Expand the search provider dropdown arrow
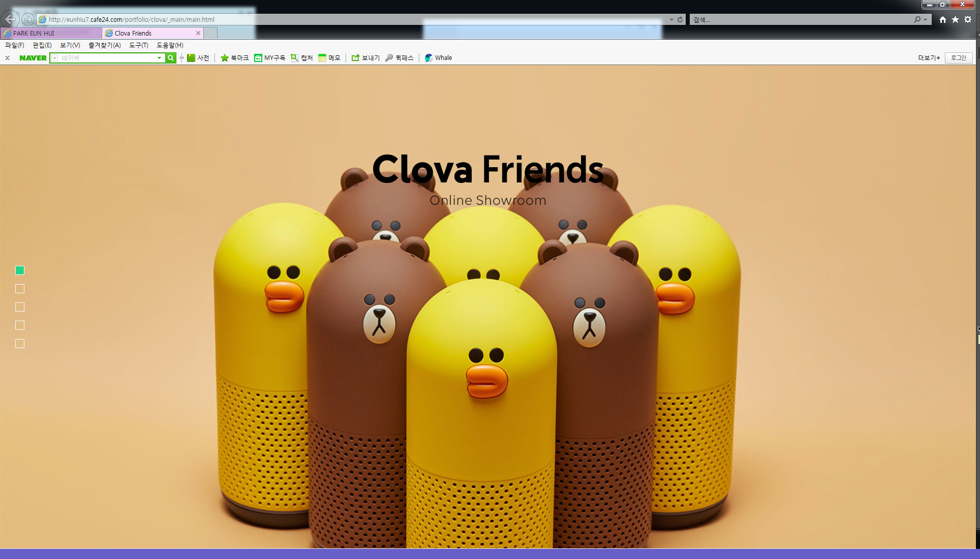The image size is (980, 559). tap(926, 19)
